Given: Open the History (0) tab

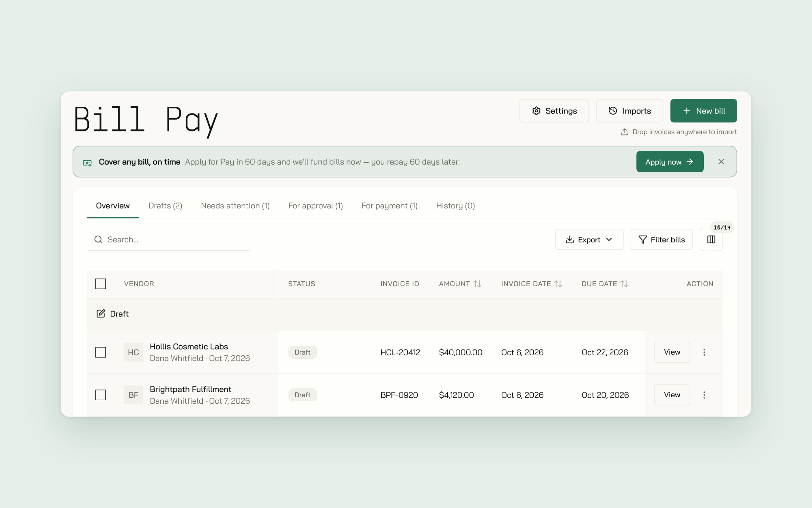Looking at the screenshot, I should pos(455,206).
